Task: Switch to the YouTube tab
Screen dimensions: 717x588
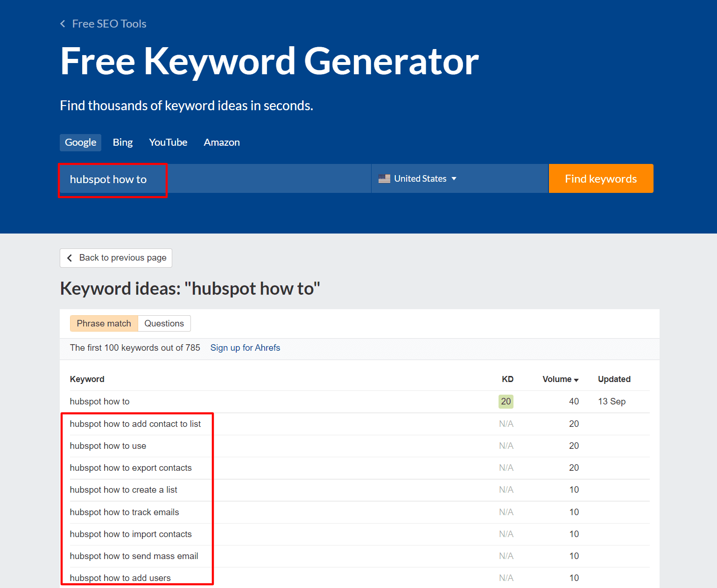Action: pos(168,142)
